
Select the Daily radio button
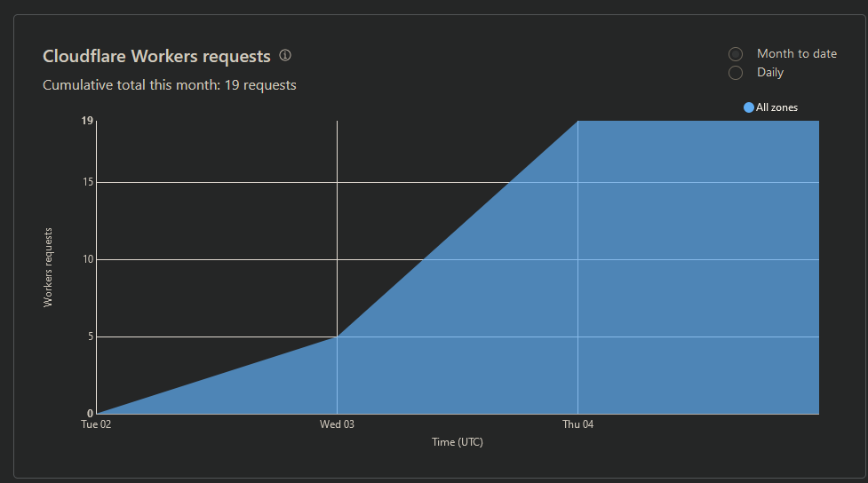pyautogui.click(x=735, y=73)
